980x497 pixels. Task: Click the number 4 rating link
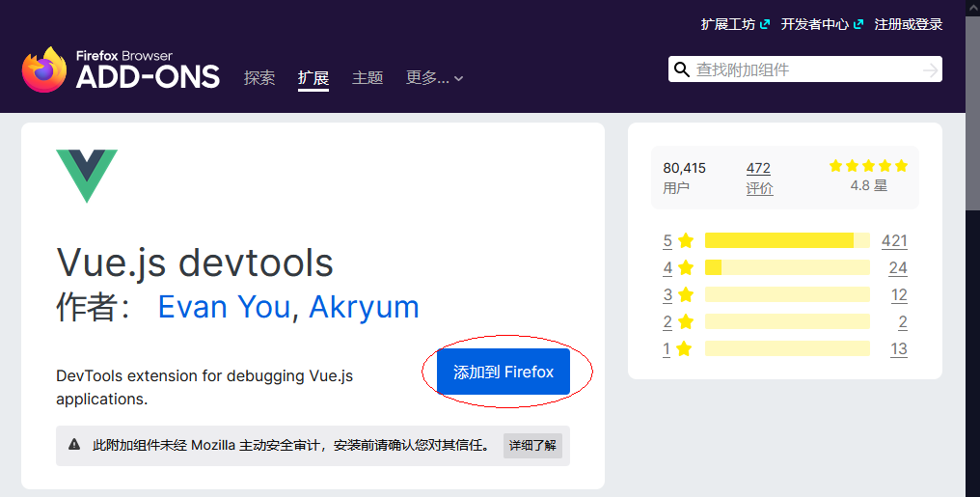[667, 267]
